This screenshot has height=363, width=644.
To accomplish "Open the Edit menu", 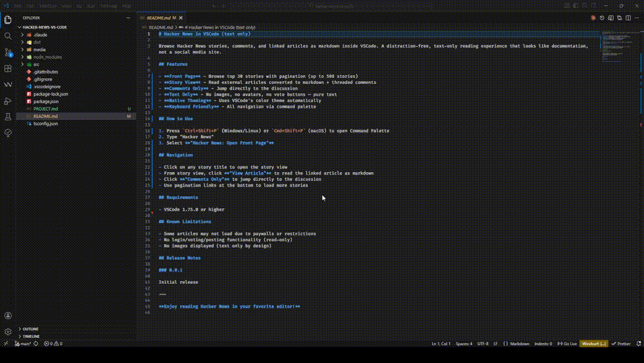I will (30, 6).
